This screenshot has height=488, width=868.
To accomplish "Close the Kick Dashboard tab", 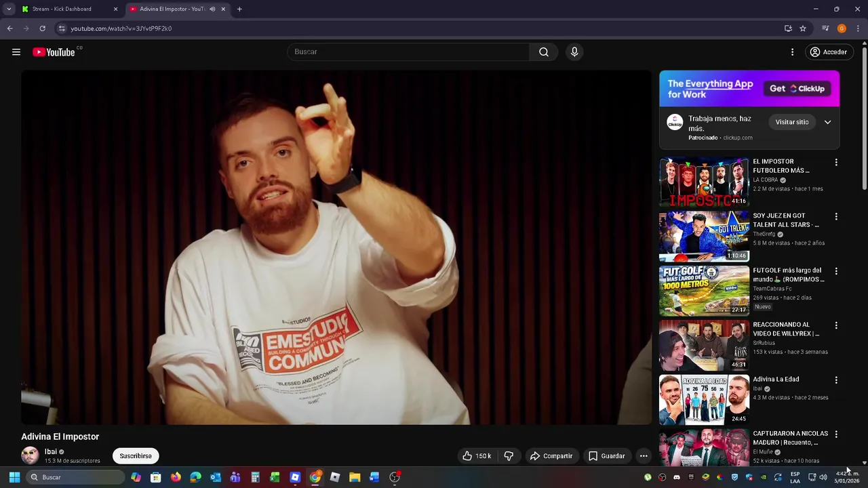I will 115,9.
